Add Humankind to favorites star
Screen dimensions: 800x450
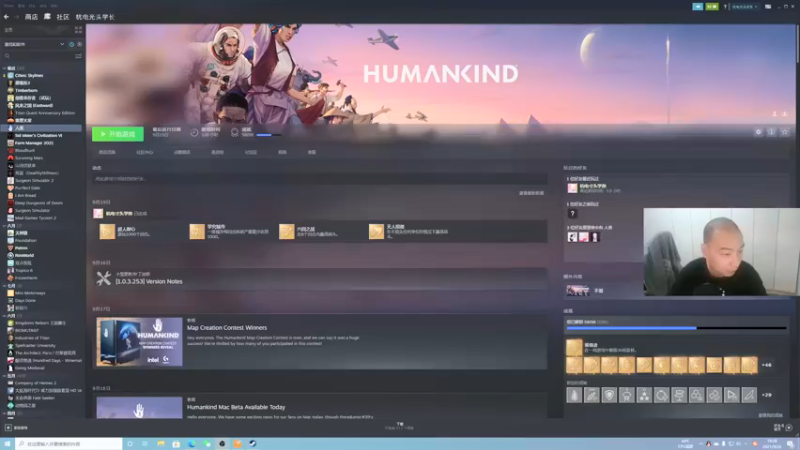[x=785, y=132]
